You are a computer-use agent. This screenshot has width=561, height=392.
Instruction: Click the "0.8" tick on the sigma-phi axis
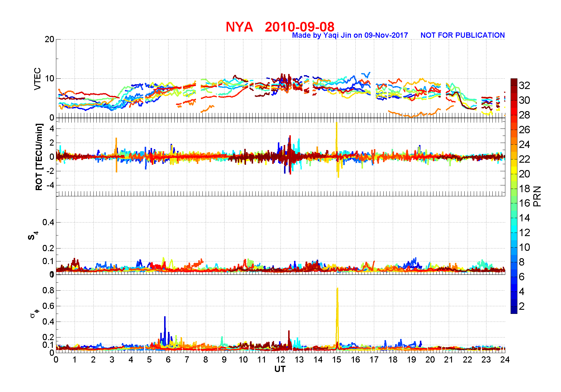coord(48,291)
